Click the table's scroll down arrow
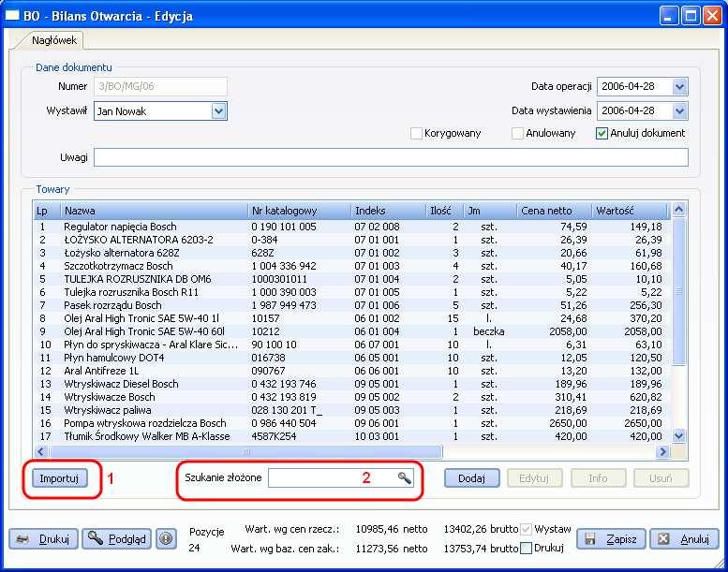 [x=678, y=436]
